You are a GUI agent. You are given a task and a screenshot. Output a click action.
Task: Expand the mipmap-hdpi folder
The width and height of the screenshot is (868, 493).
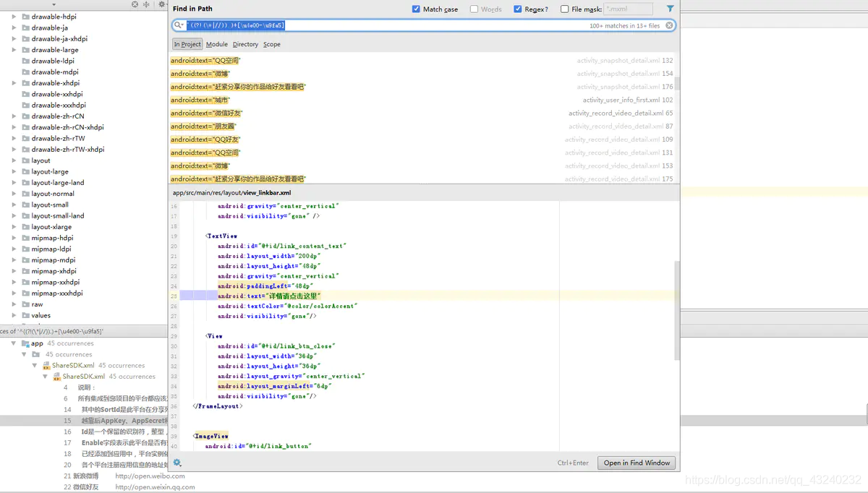click(x=14, y=238)
